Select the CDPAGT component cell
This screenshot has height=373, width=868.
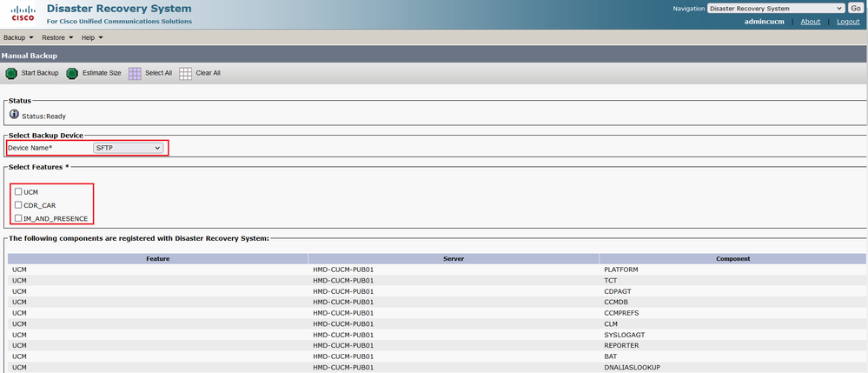[618, 291]
